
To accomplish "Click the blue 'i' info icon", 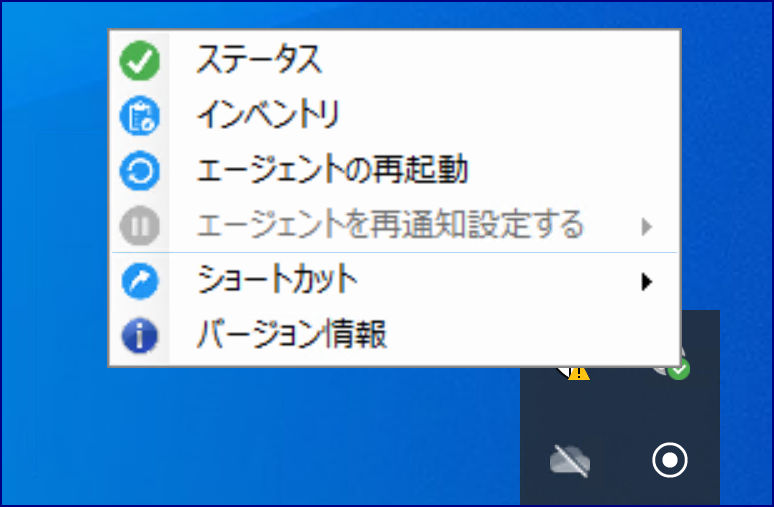I will pyautogui.click(x=140, y=336).
